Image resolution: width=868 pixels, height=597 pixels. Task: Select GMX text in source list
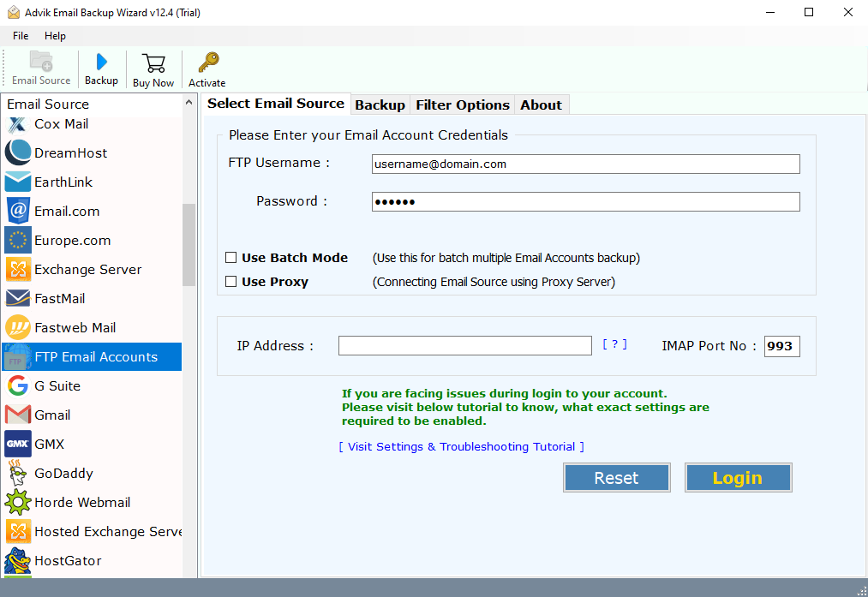[49, 445]
